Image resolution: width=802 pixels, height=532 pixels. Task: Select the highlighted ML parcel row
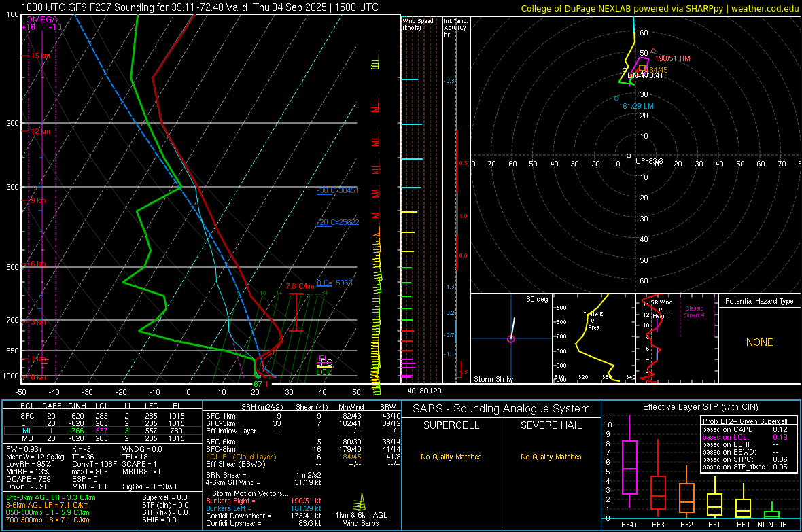101,431
